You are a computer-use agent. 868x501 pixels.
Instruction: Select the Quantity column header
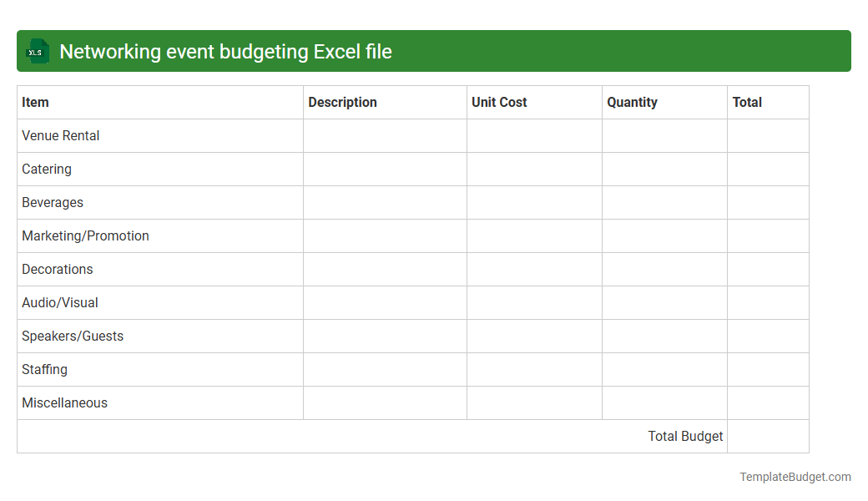(632, 102)
